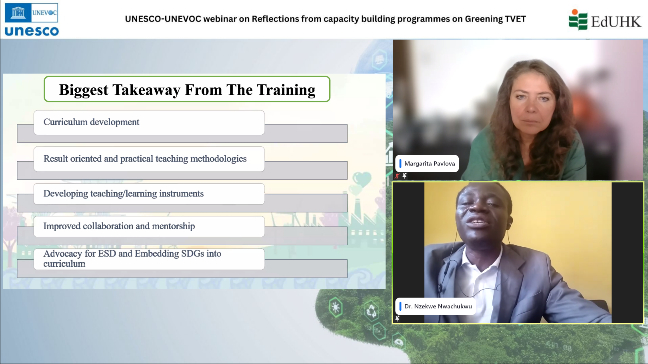Image resolution: width=648 pixels, height=364 pixels.
Task: Select Dr. Nzekwe Nwachukwu's name label
Action: pyautogui.click(x=435, y=306)
